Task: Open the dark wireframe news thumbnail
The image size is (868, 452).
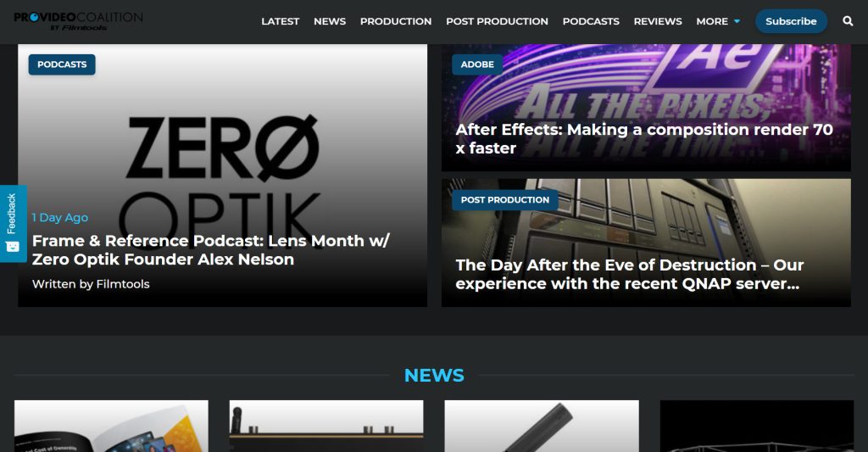Action: point(757,426)
